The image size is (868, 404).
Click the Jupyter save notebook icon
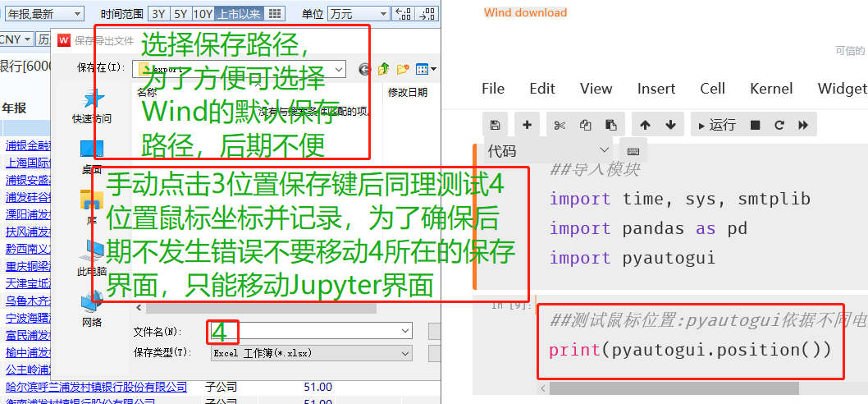coord(495,125)
